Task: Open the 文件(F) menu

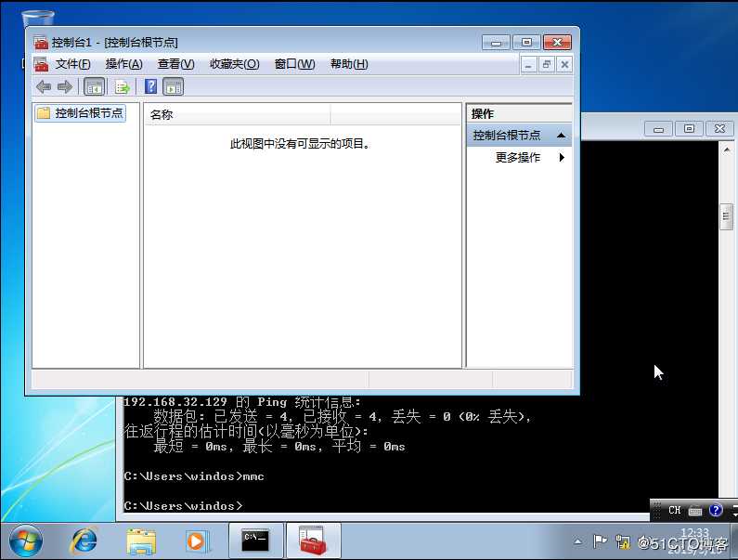Action: [73, 64]
